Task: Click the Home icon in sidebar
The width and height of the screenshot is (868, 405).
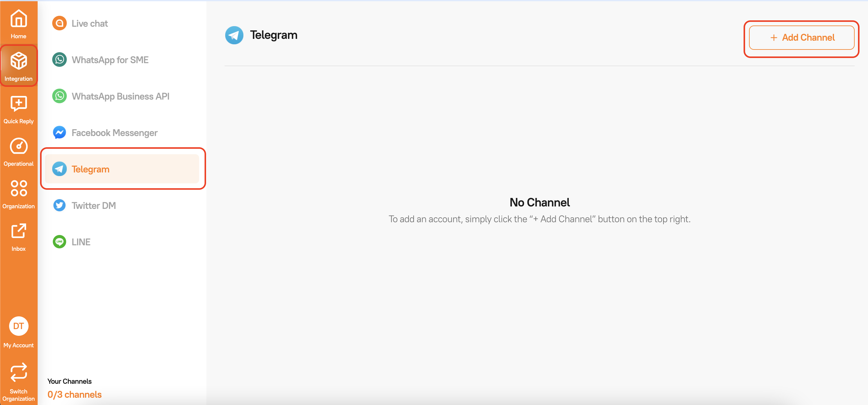Action: 19,19
